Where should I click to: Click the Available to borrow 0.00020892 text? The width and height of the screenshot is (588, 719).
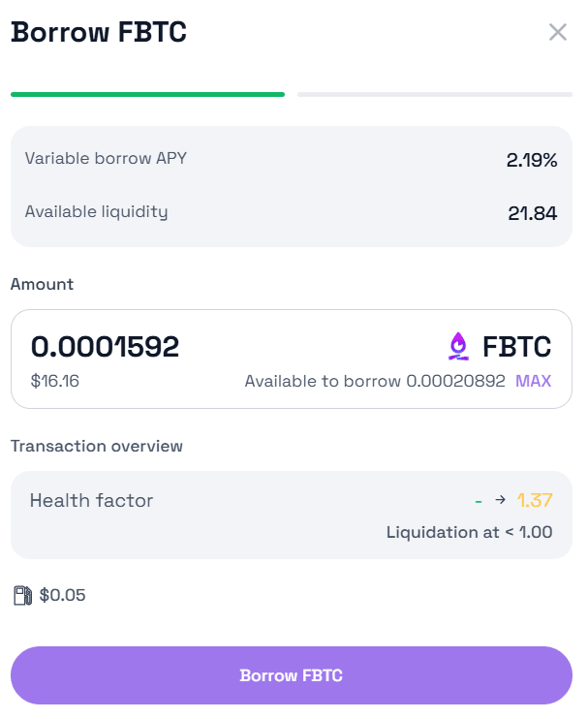(x=374, y=381)
